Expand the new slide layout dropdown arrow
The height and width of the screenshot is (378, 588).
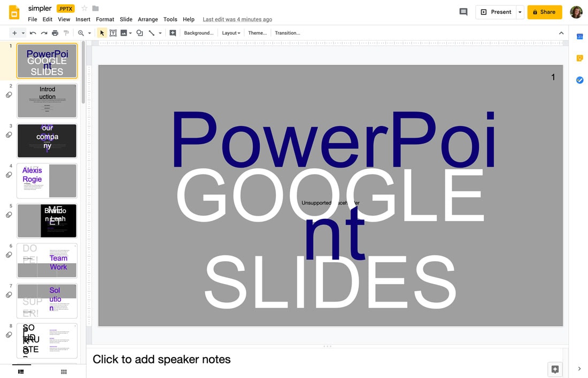[x=23, y=33]
